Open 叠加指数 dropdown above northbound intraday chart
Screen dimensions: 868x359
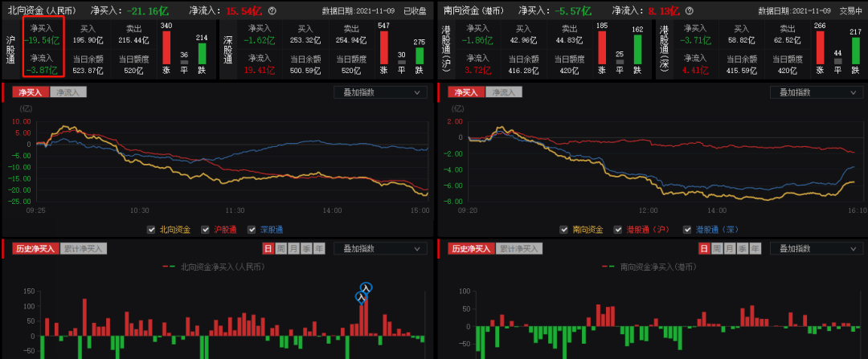(380, 92)
